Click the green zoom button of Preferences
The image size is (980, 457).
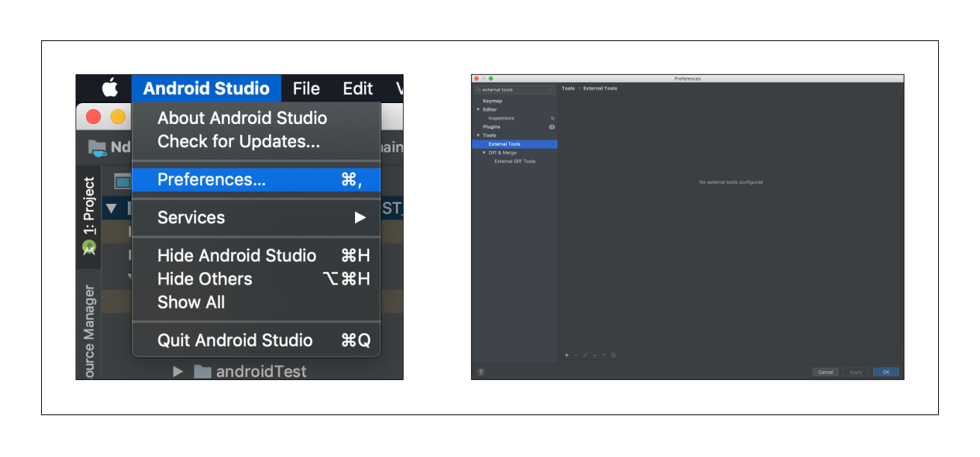click(491, 78)
